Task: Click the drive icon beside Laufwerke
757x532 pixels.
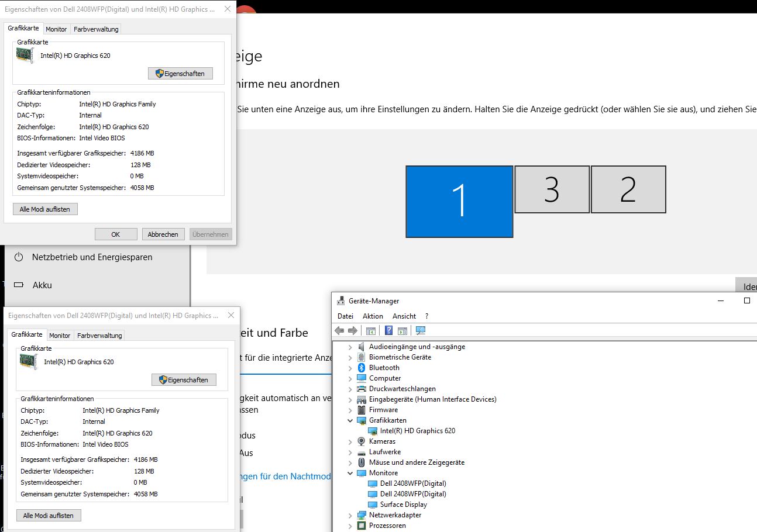Action: [x=362, y=452]
